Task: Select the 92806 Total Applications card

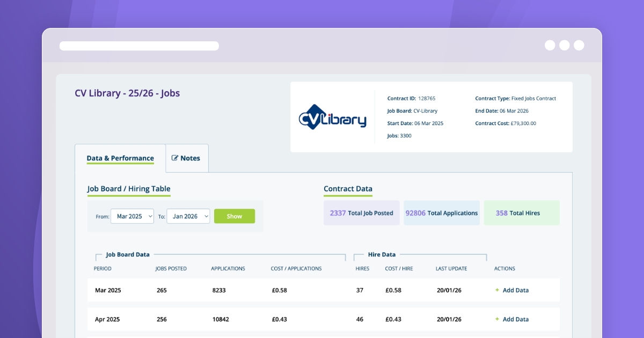Action: tap(442, 213)
